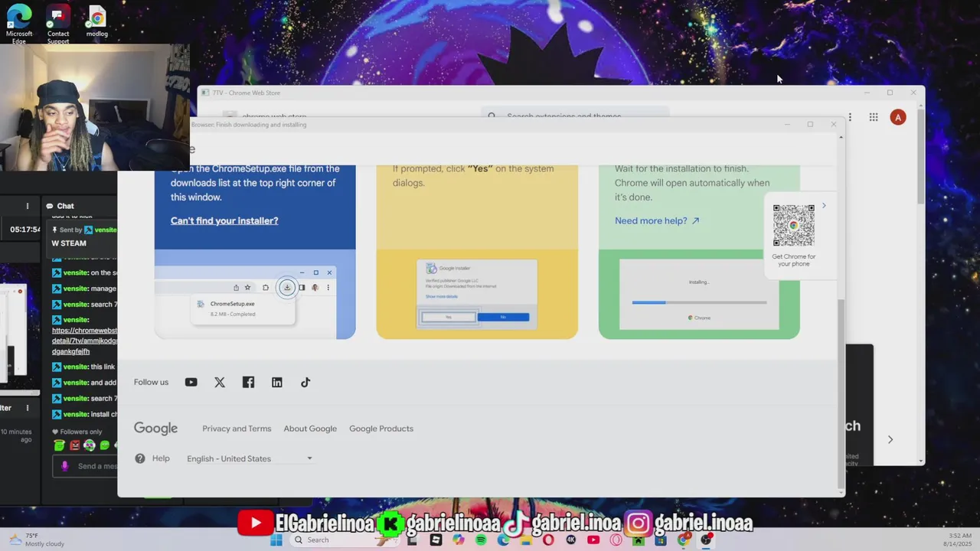Click the Help question mark icon

[139, 458]
